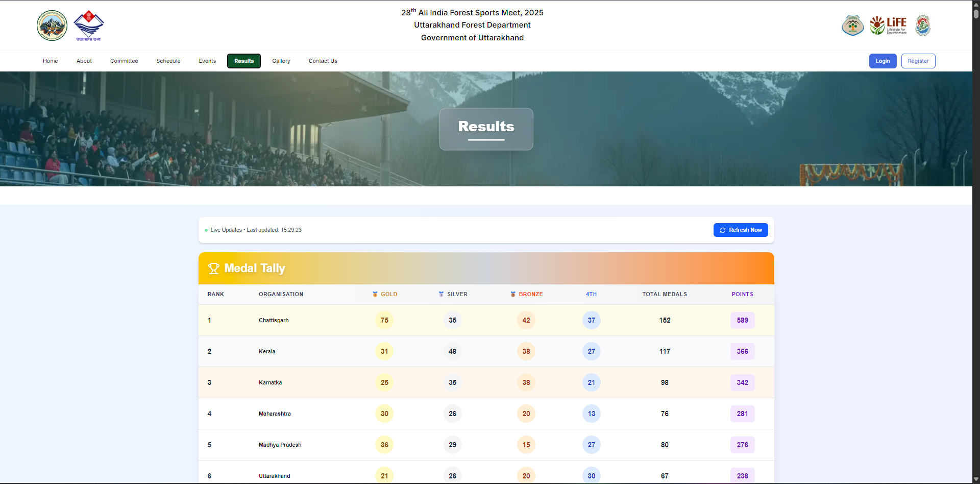Click the Login button
This screenshot has height=484, width=980.
(883, 61)
